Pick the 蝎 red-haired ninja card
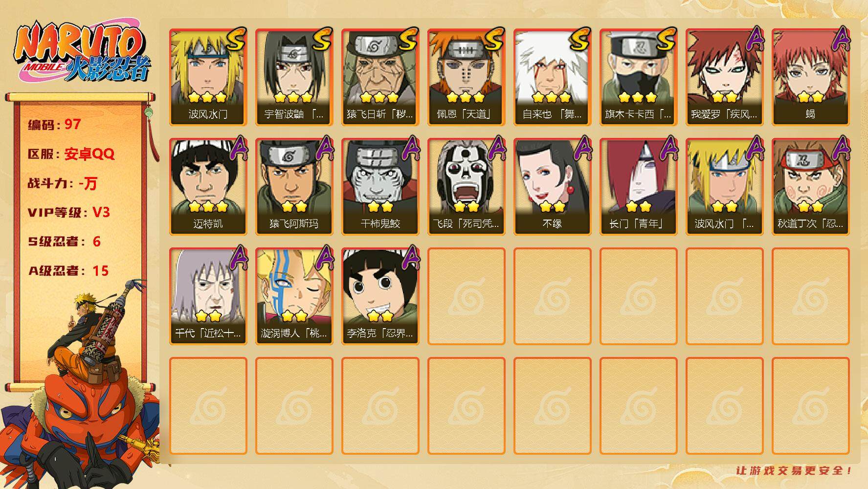The height and width of the screenshot is (489, 868). click(810, 77)
